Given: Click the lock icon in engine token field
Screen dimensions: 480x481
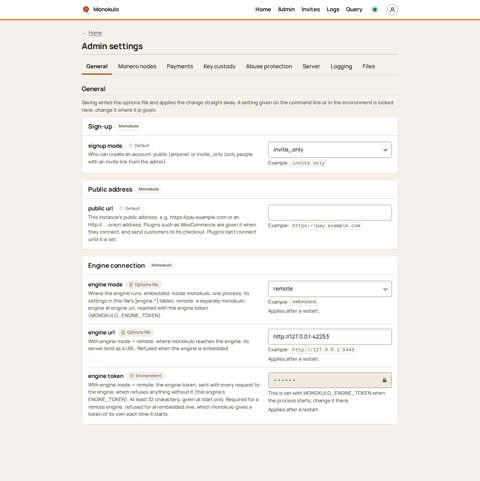Looking at the screenshot, I should 384,380.
